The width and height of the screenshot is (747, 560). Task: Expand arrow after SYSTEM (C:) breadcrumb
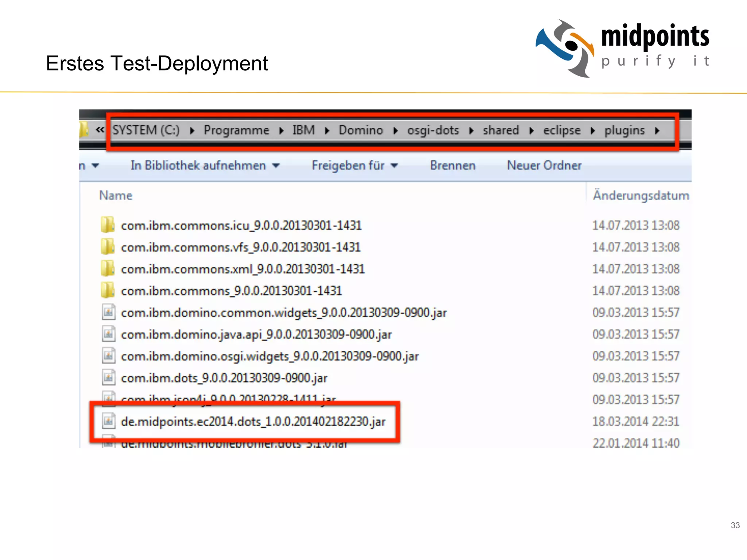(x=192, y=131)
